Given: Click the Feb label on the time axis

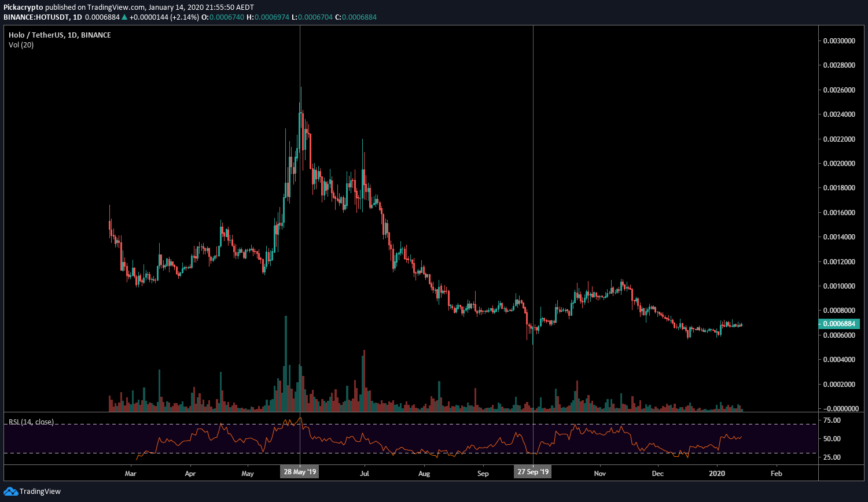Looking at the screenshot, I should point(776,473).
